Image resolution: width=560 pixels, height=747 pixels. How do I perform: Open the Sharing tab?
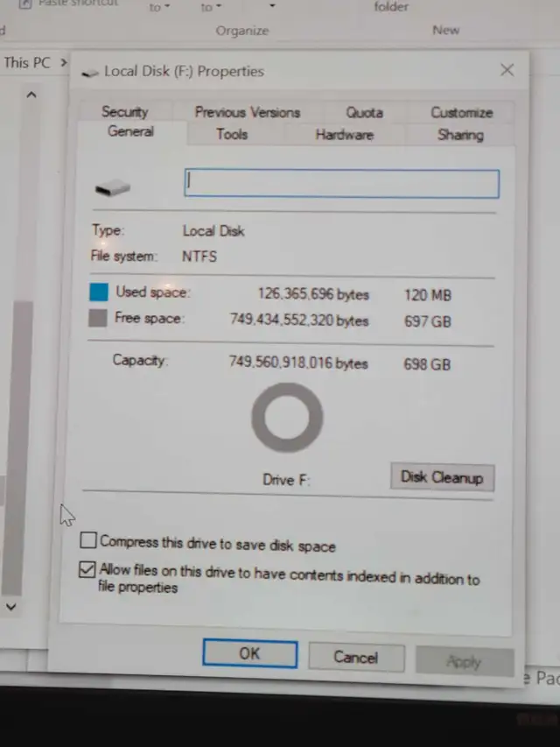pos(460,135)
